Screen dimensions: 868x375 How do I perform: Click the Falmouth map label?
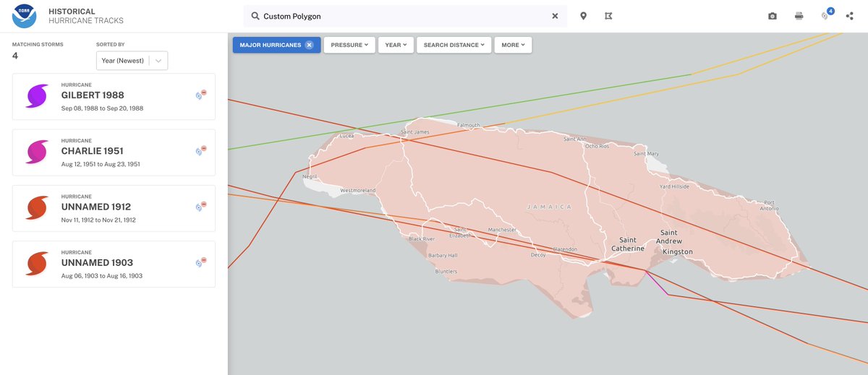click(x=469, y=125)
